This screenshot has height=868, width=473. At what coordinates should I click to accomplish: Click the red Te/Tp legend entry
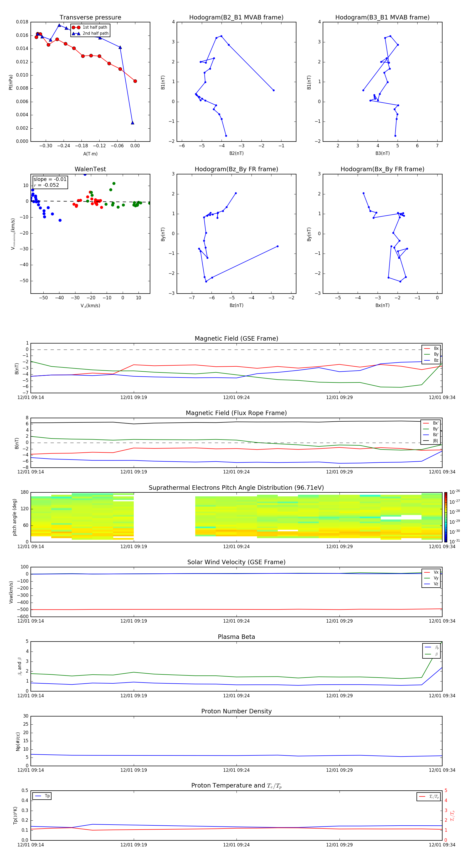click(429, 796)
